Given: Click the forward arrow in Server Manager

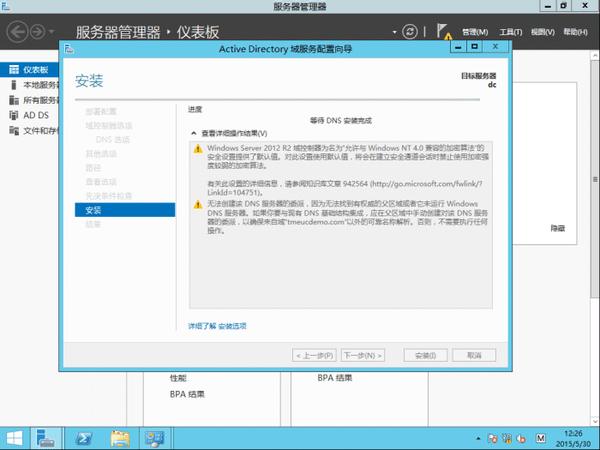Looking at the screenshot, I should click(x=38, y=32).
